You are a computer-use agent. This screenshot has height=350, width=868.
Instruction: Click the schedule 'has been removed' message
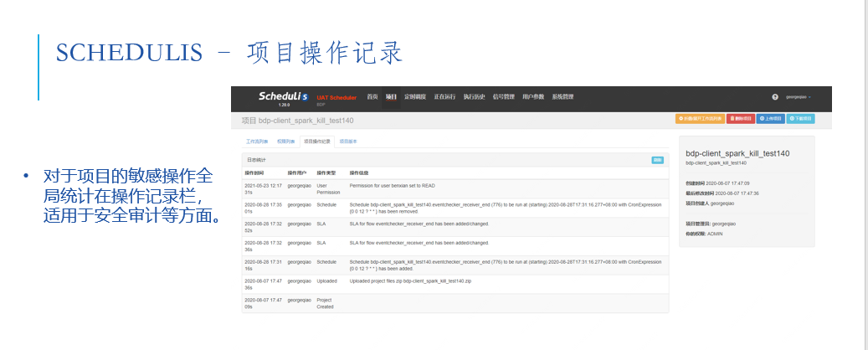point(506,208)
